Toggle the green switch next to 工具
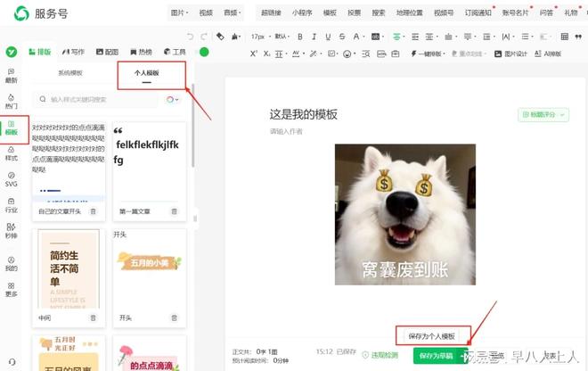The height and width of the screenshot is (371, 588). pos(203,52)
